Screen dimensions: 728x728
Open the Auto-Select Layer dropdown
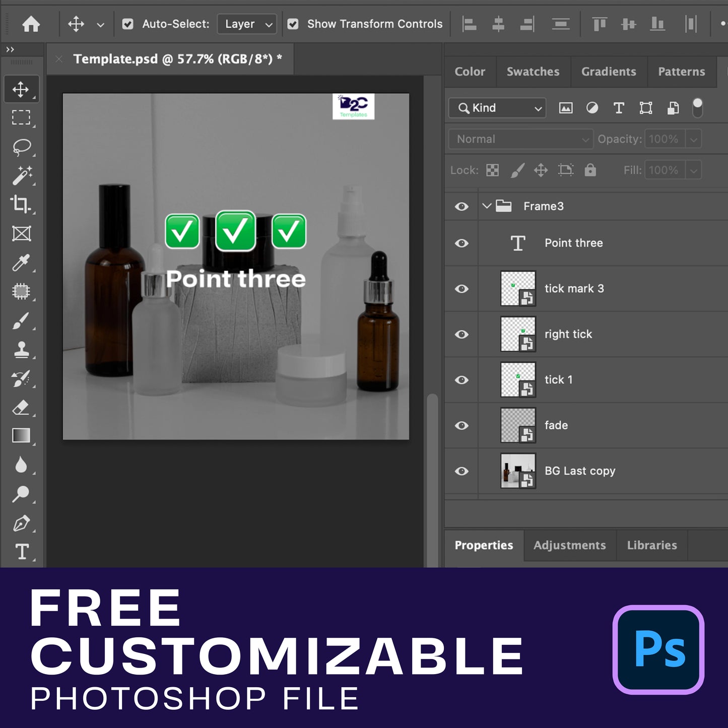coord(247,24)
